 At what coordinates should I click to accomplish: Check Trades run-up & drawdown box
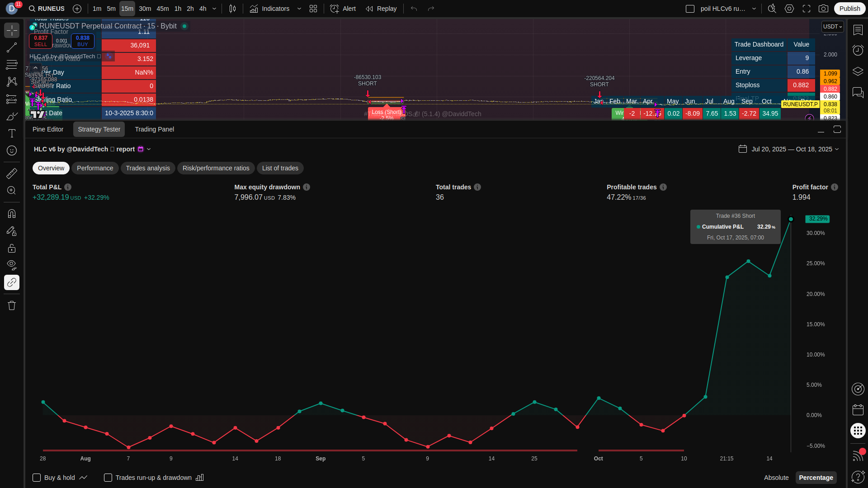pos(108,478)
